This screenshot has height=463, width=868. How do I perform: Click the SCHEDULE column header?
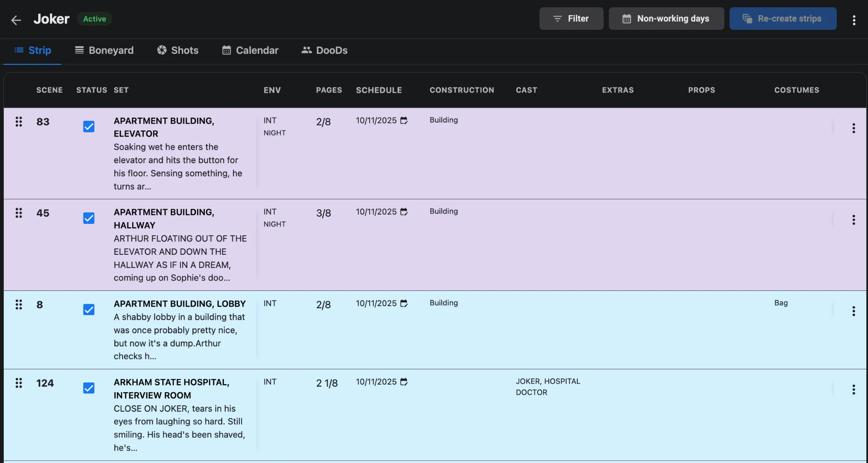click(379, 90)
